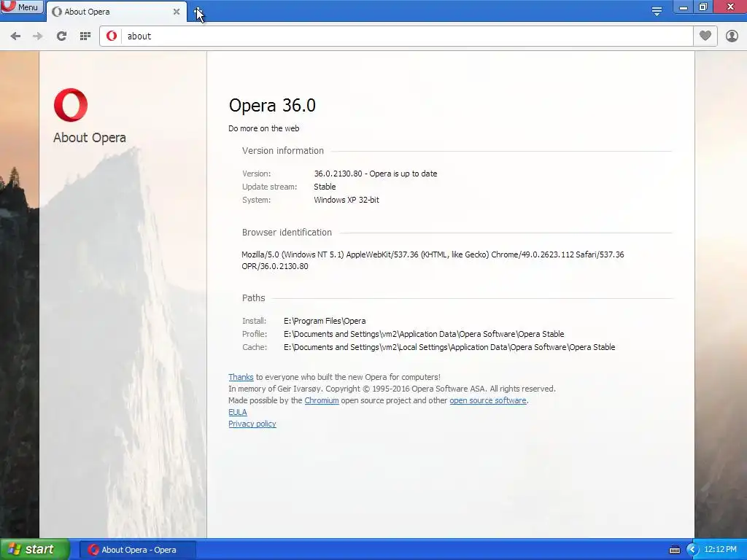Close the About Opera tab
The width and height of the screenshot is (747, 560).
[x=177, y=12]
